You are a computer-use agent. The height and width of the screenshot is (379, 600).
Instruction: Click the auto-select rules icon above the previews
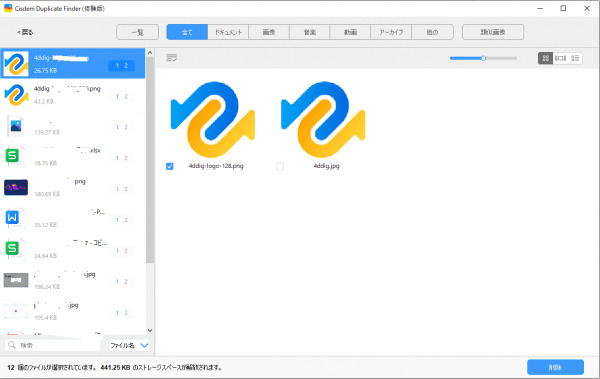coord(171,58)
